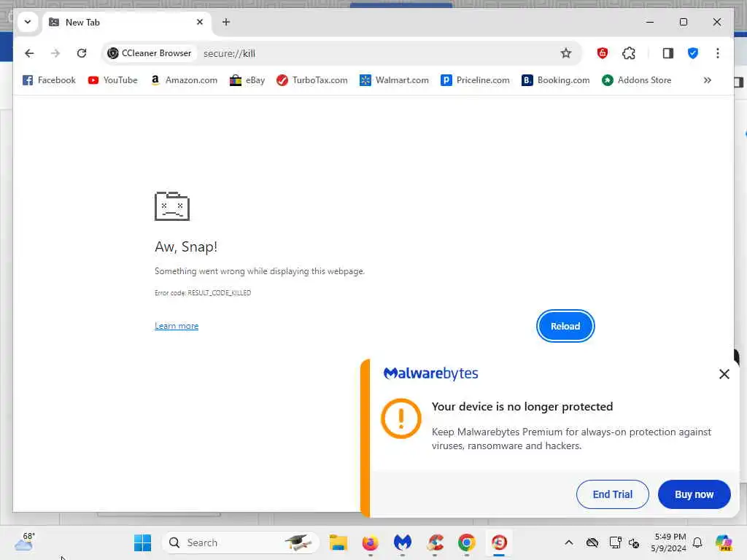Viewport: 747px width, 560px height.
Task: Click the CCleaner Browser site info chip
Action: [x=150, y=53]
